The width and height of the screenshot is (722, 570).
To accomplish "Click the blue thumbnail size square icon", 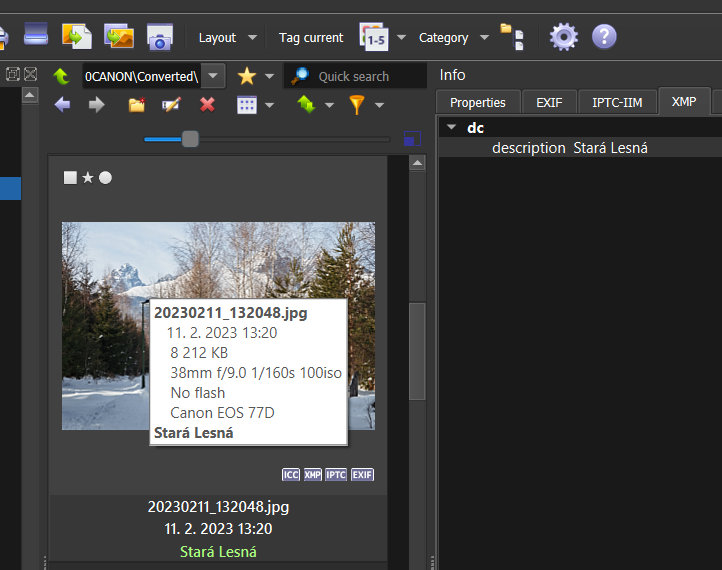I will pyautogui.click(x=412, y=138).
